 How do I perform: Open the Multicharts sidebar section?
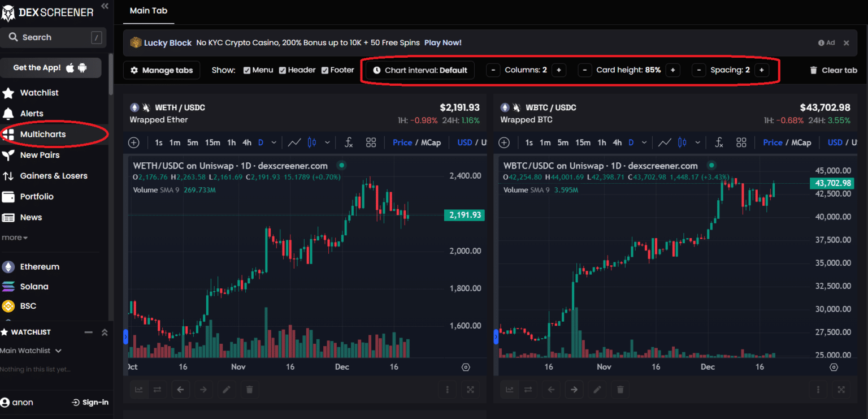tap(42, 134)
